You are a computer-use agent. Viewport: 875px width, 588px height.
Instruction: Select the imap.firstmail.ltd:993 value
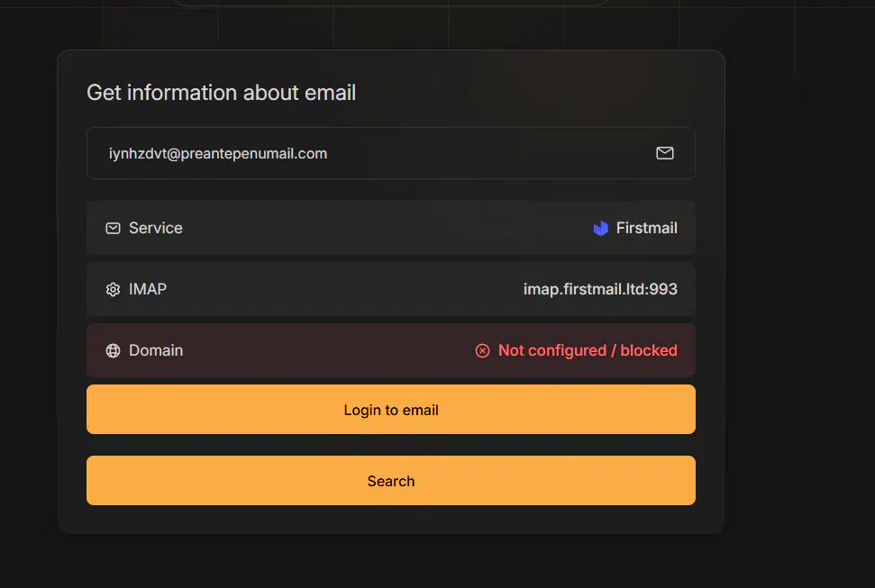click(600, 289)
